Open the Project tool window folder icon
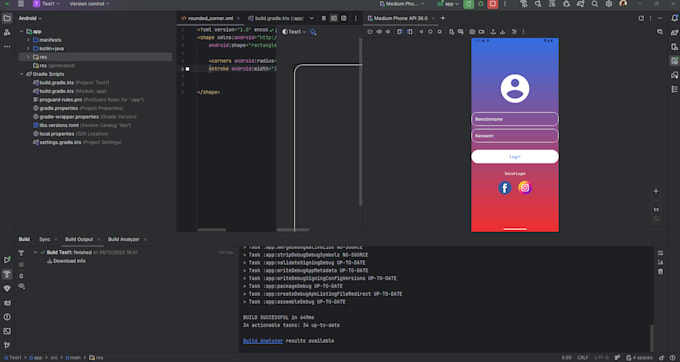The height and width of the screenshot is (362, 680). click(x=7, y=18)
